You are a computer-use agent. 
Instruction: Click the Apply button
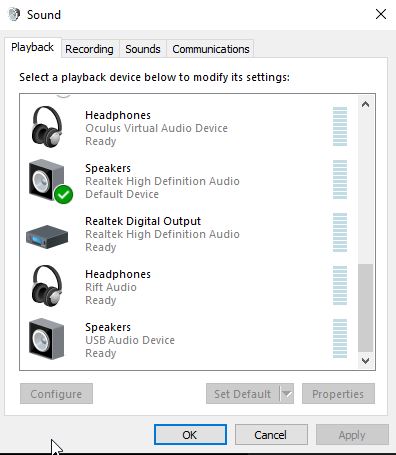coord(352,435)
